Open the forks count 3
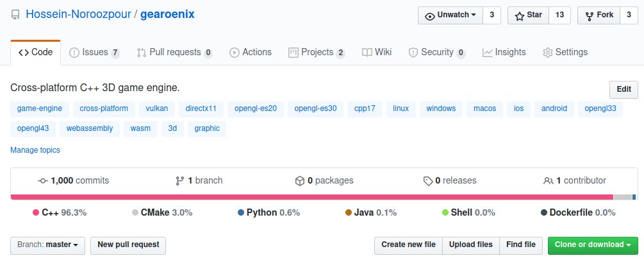Viewport: 644px width, 258px height. tap(629, 15)
